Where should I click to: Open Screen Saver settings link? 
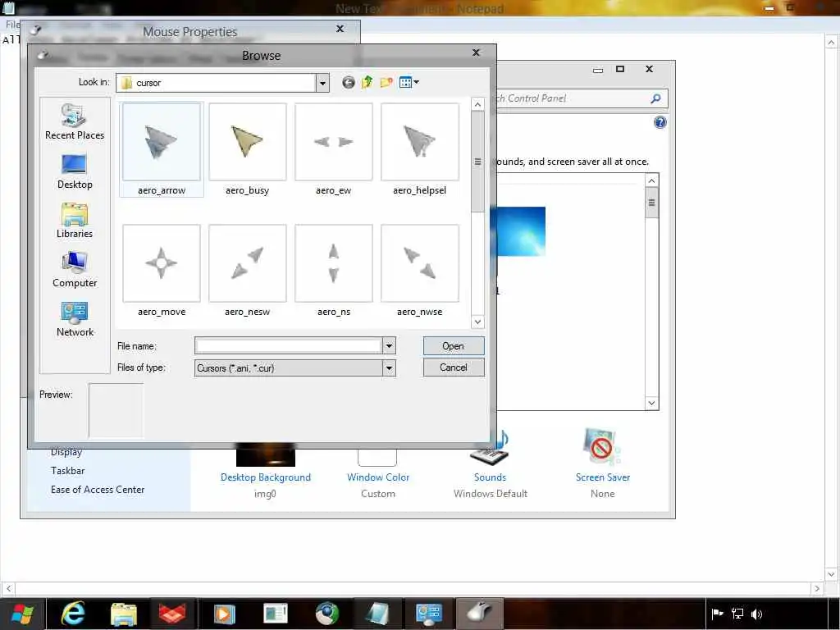tap(603, 477)
